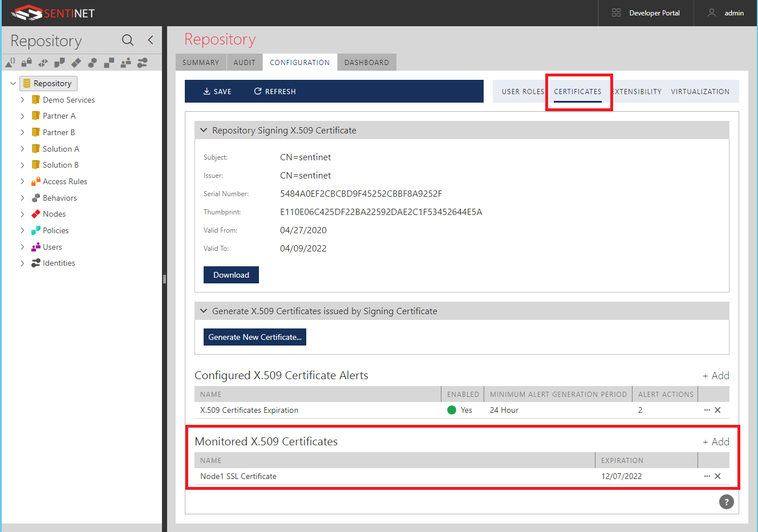Image resolution: width=758 pixels, height=532 pixels.
Task: Delete the Node1 SSL Certificate entry
Action: point(718,476)
